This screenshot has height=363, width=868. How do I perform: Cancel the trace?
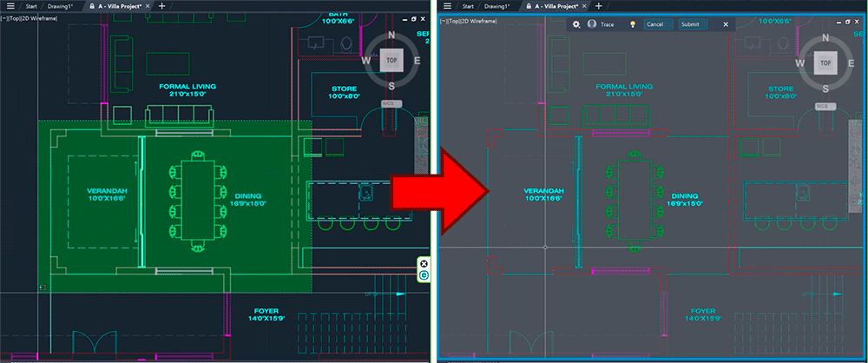658,24
